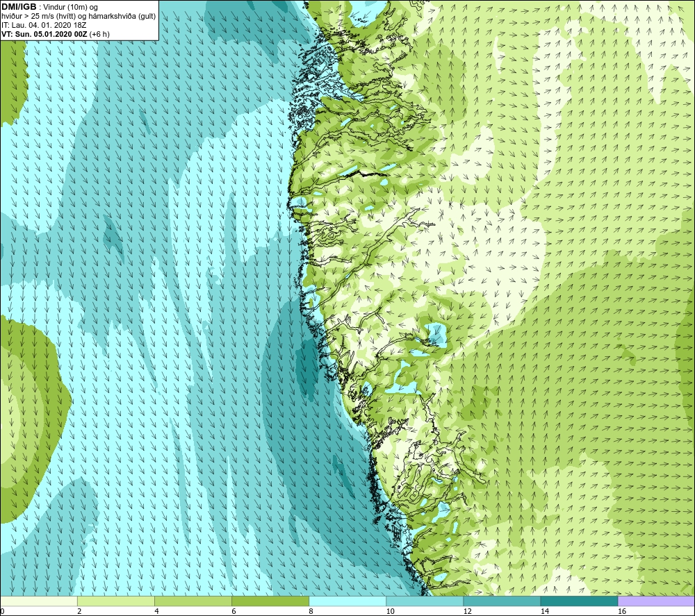This screenshot has width=695, height=616.
Task: Pick the light green 2–4 m/s swatch
Action: click(x=116, y=601)
